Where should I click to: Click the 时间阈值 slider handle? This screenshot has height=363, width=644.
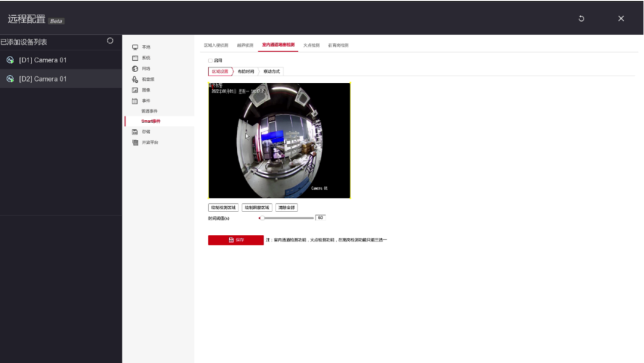(261, 218)
